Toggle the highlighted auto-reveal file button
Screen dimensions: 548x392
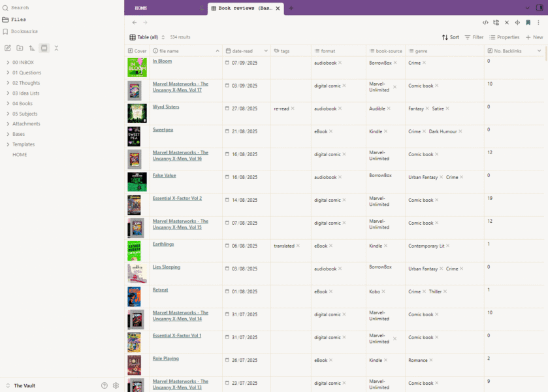coord(44,48)
